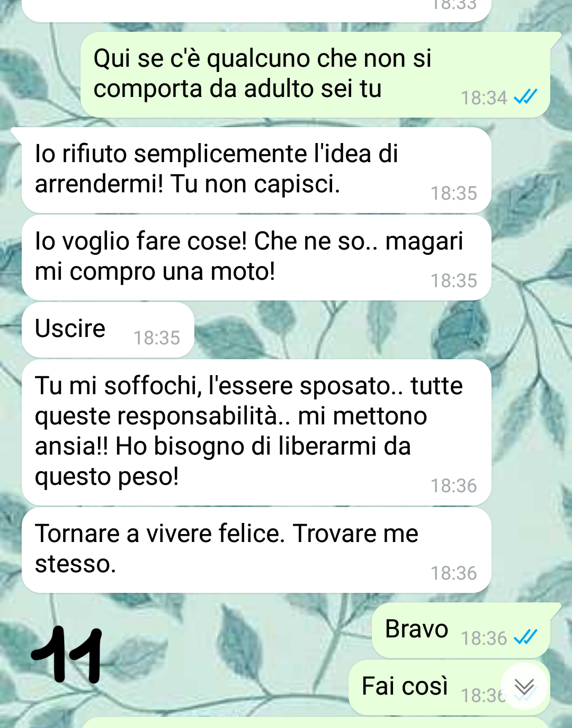Tap the 18:35 timestamp on 'Tu non capisci' message
The width and height of the screenshot is (572, 728).
(x=454, y=193)
